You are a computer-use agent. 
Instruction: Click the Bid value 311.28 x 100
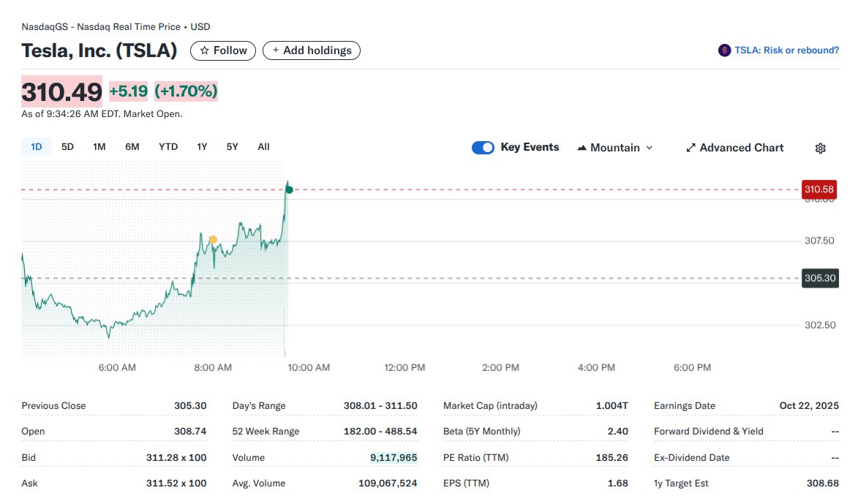(x=176, y=457)
